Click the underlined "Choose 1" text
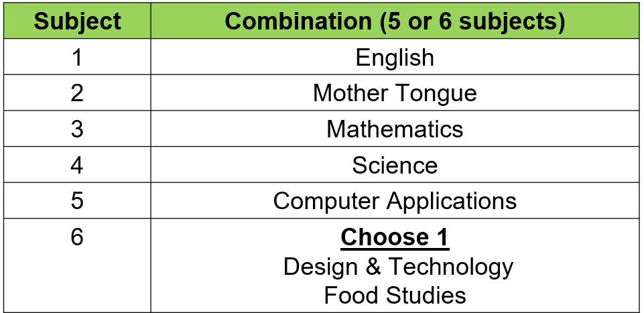The width and height of the screenshot is (644, 313). pos(395,237)
